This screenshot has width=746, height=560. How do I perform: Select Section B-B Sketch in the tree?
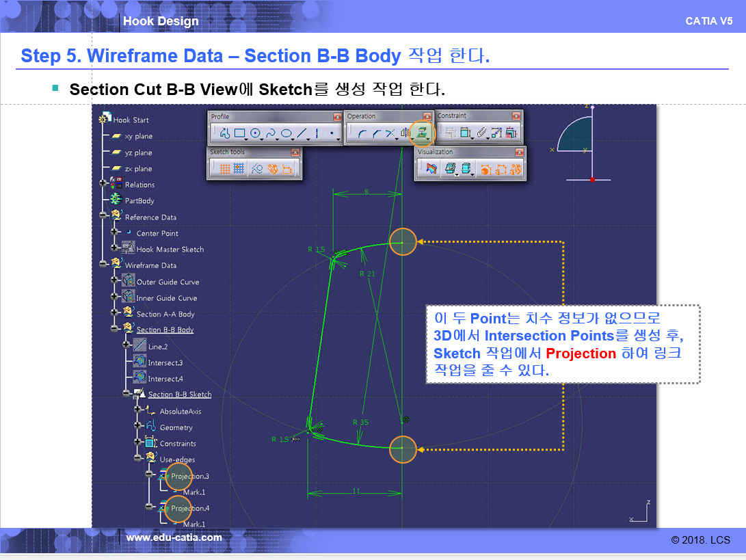click(x=179, y=395)
